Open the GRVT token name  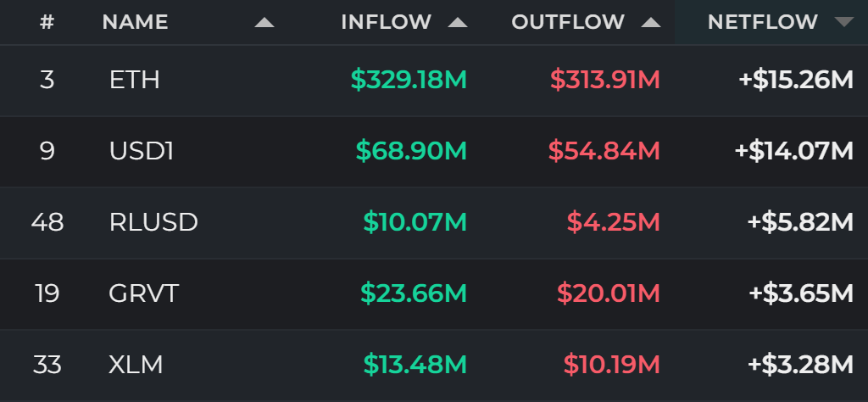click(143, 293)
